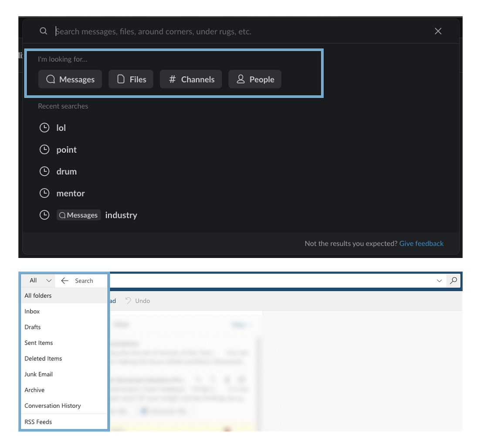Click the "Give feedback" link
The height and width of the screenshot is (448, 481).
point(421,243)
